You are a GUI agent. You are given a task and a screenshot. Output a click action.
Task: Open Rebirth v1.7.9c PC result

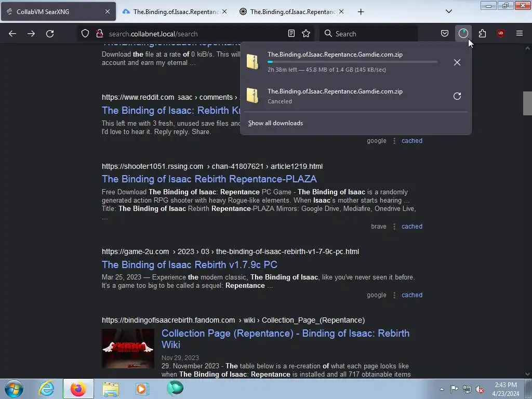point(190,264)
